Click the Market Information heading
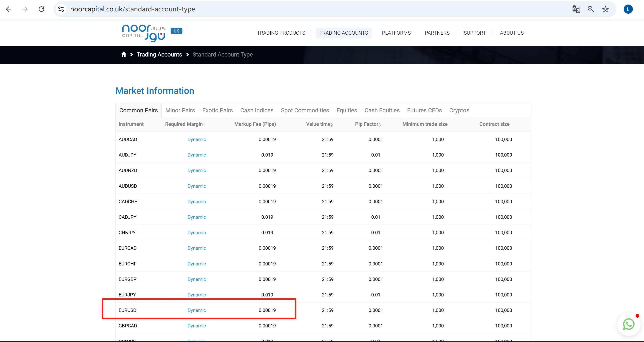The image size is (644, 342). [x=155, y=91]
